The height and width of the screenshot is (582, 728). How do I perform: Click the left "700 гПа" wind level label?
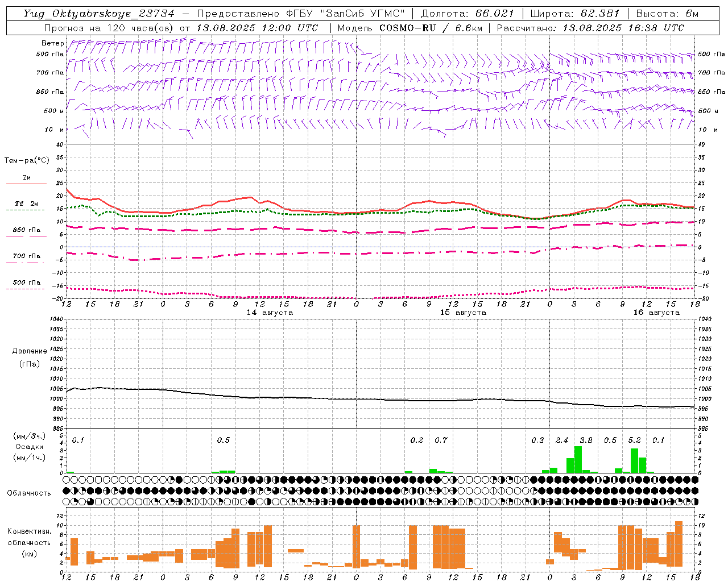(x=50, y=73)
